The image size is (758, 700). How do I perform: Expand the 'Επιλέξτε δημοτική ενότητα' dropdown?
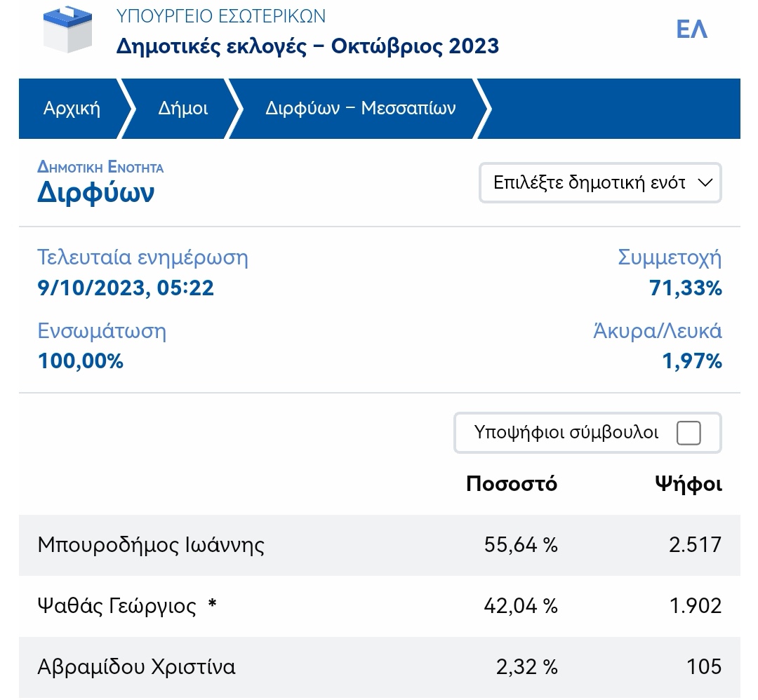(x=600, y=183)
